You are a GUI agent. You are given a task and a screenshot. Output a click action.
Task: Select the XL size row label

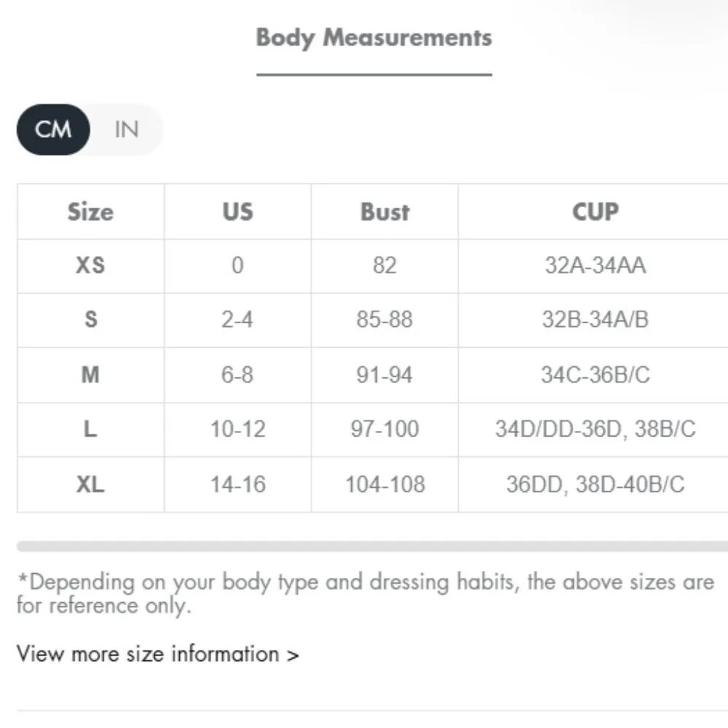tap(90, 484)
